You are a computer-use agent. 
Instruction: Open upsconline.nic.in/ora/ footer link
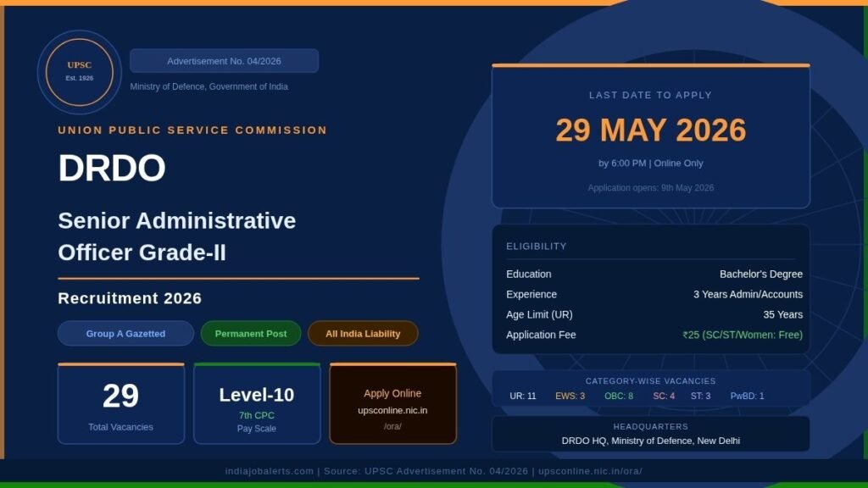[x=590, y=471]
